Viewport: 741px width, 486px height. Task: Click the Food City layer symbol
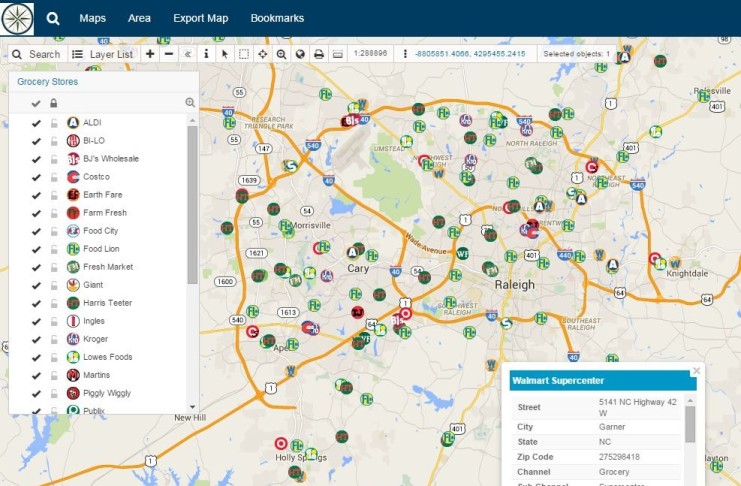(73, 231)
